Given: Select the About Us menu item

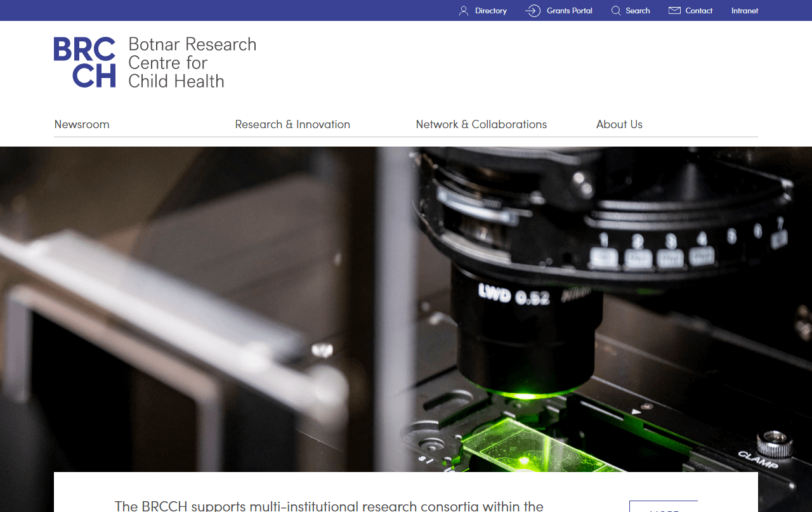Looking at the screenshot, I should [x=619, y=124].
